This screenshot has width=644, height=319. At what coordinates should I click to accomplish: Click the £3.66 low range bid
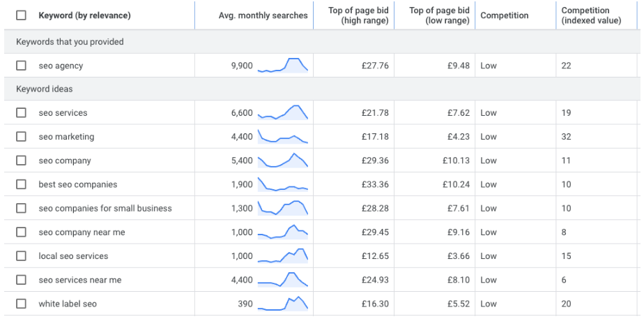(x=459, y=256)
